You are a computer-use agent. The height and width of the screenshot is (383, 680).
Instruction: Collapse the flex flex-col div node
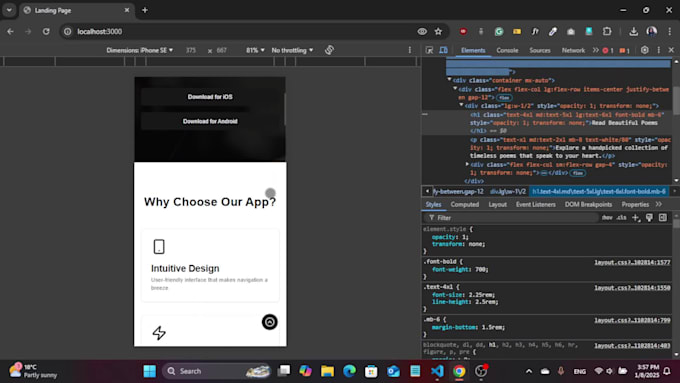(x=455, y=88)
